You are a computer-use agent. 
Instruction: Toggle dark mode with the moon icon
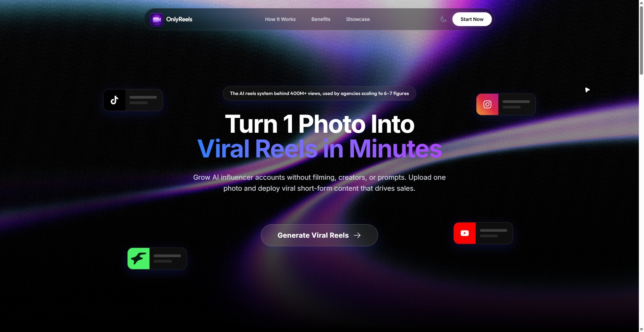(x=443, y=19)
